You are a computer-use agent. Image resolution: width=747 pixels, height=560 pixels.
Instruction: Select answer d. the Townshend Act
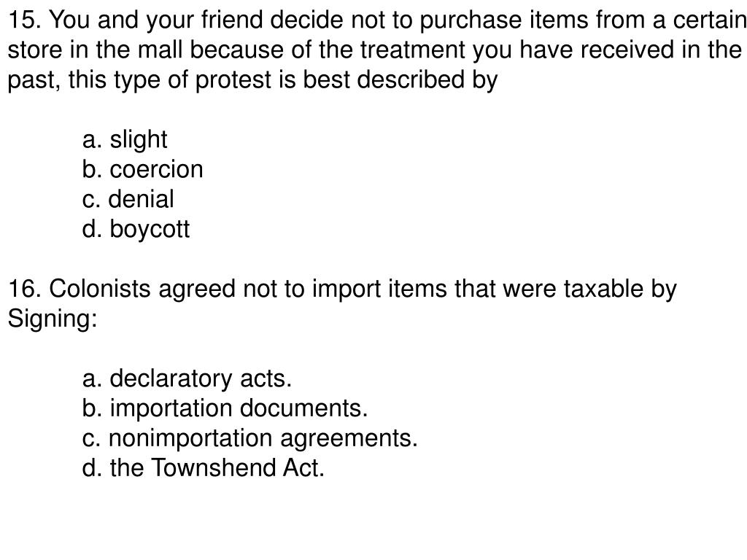pyautogui.click(x=203, y=467)
